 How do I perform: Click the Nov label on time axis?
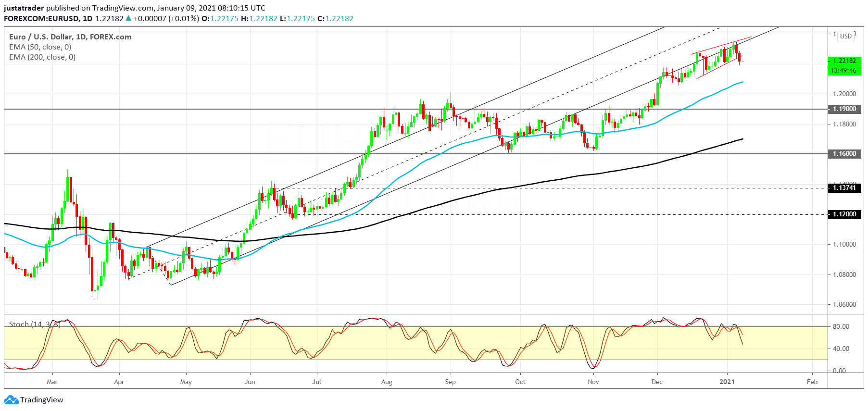[x=593, y=382]
